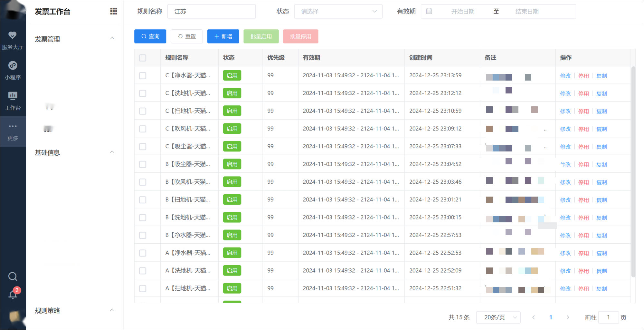
Task: Click 修改 for C【净水器-天猫 row
Action: pos(565,76)
